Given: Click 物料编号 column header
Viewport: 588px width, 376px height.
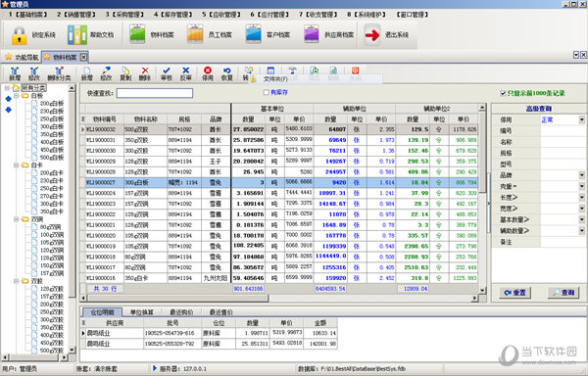Looking at the screenshot, I should [x=104, y=119].
